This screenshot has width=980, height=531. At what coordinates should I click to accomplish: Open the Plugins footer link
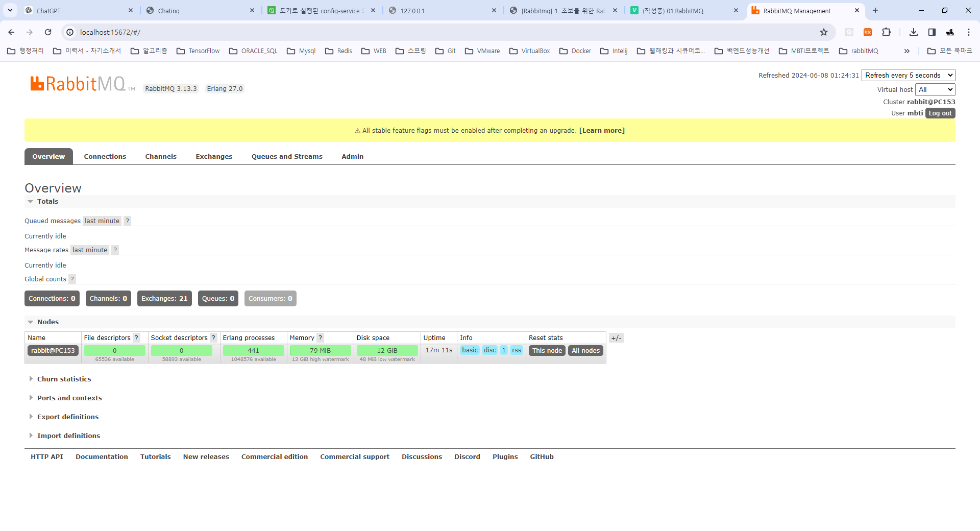click(x=505, y=457)
